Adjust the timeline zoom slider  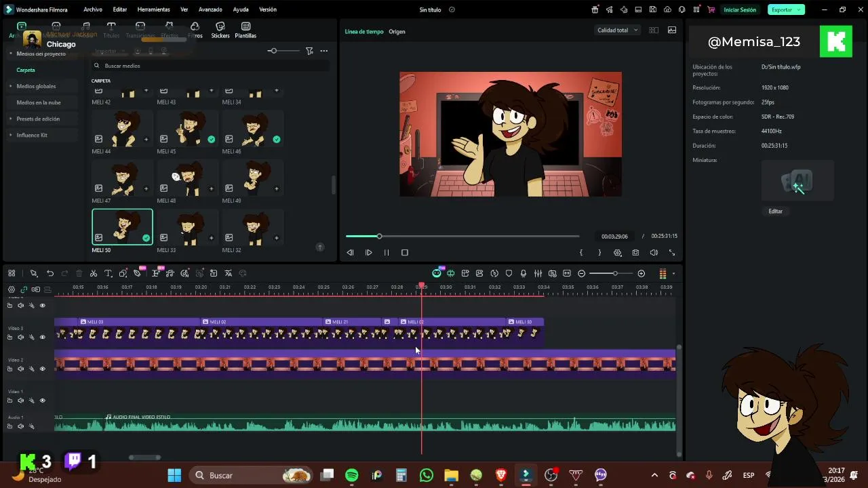click(x=614, y=273)
